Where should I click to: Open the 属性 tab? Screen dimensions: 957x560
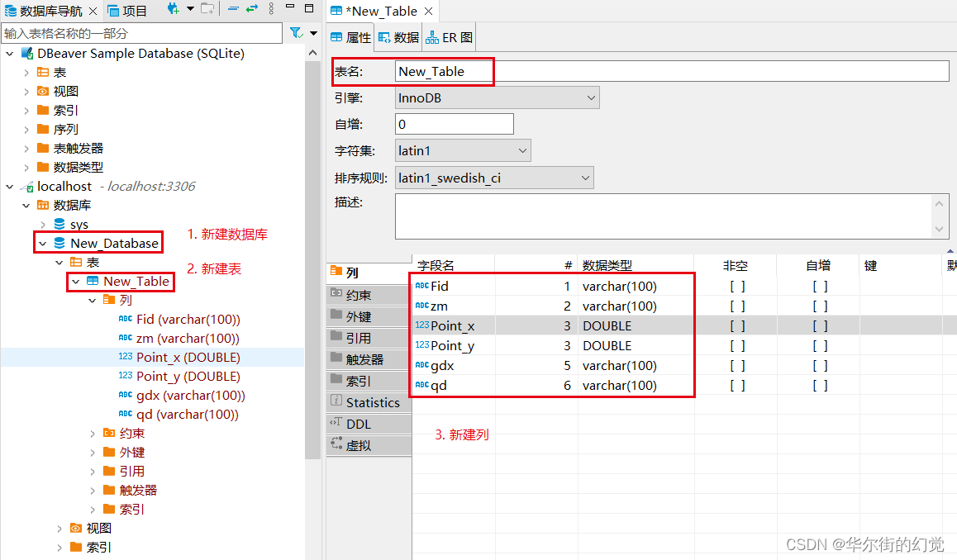click(351, 37)
